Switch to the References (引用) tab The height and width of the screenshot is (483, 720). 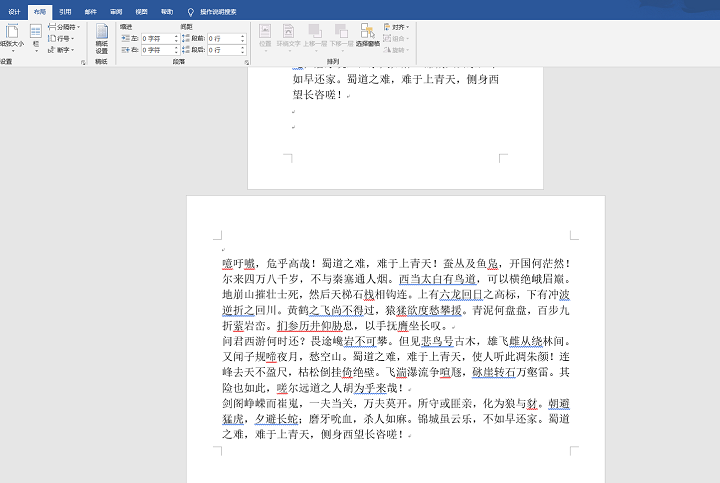point(65,12)
